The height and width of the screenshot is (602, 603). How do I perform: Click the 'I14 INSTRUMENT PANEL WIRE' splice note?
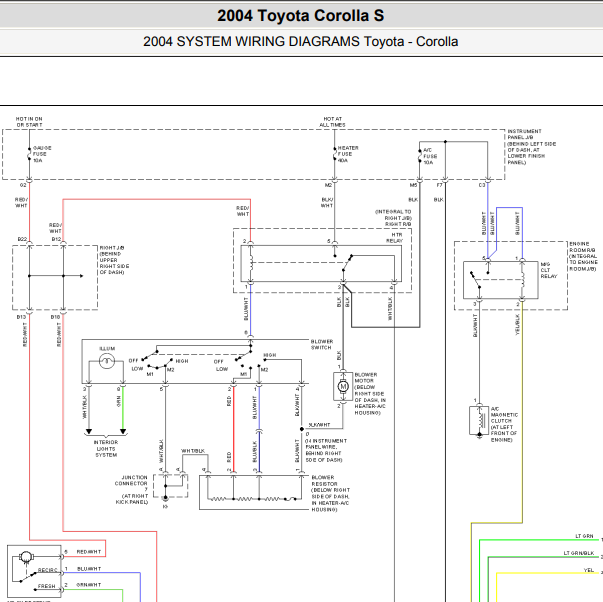tap(326, 450)
